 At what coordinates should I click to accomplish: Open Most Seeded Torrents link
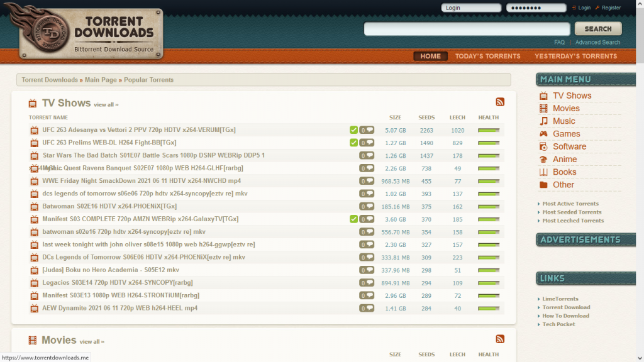(x=572, y=212)
